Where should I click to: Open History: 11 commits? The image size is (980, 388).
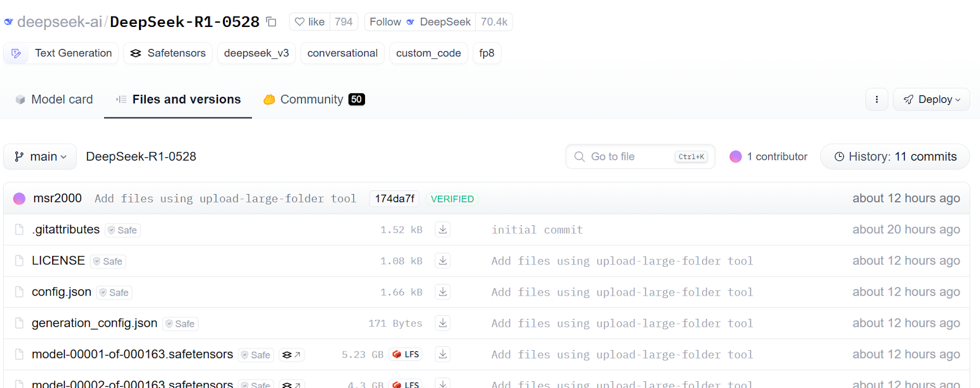tap(895, 157)
